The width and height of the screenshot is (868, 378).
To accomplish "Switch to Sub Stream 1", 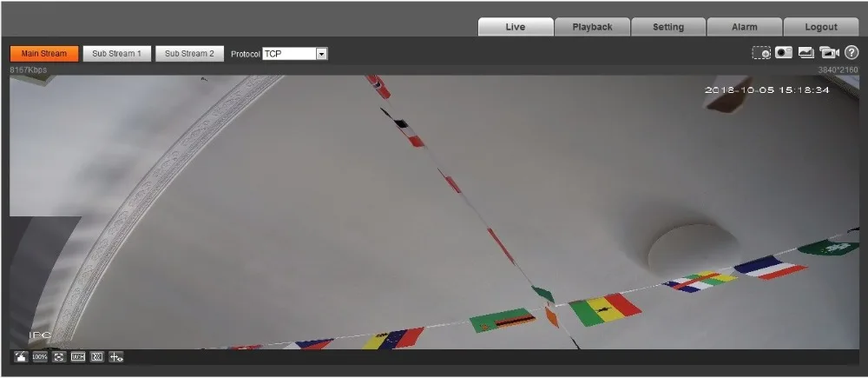I will (x=117, y=54).
